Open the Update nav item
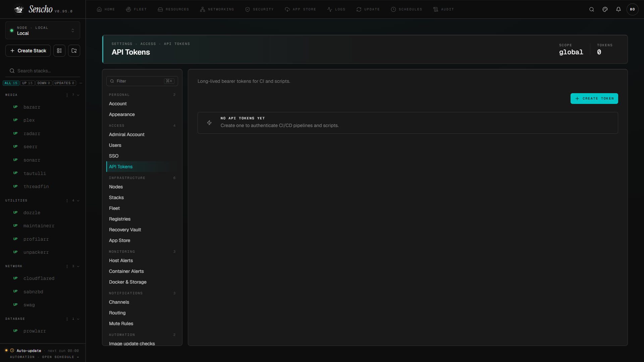This screenshot has height=362, width=644. pos(368,9)
